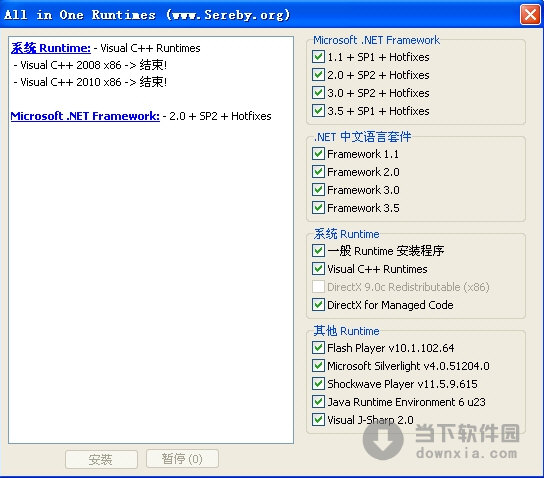The height and width of the screenshot is (478, 544).
Task: Disable Framework 2.0 language pack
Action: [318, 172]
